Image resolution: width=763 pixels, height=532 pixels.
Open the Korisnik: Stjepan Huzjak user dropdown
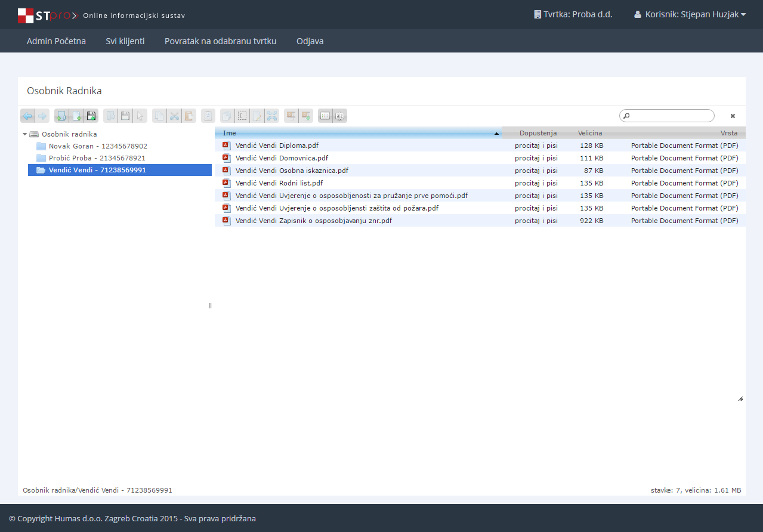pos(690,14)
